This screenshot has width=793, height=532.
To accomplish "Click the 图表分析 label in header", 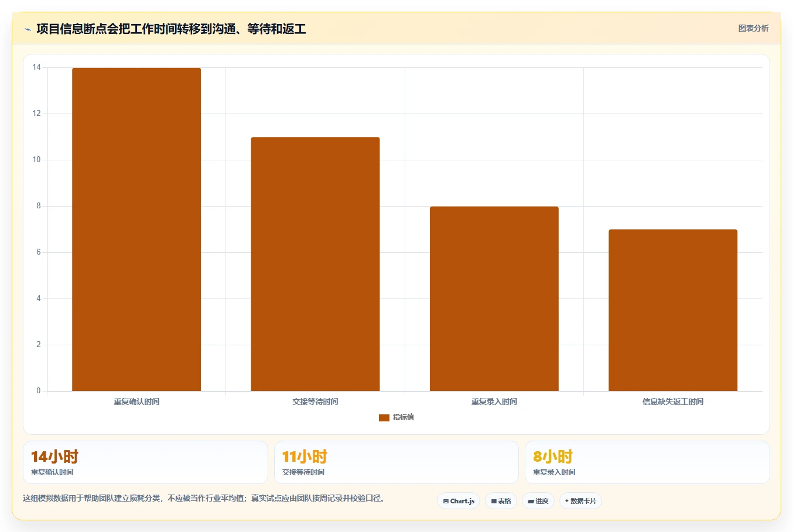I will [x=753, y=28].
